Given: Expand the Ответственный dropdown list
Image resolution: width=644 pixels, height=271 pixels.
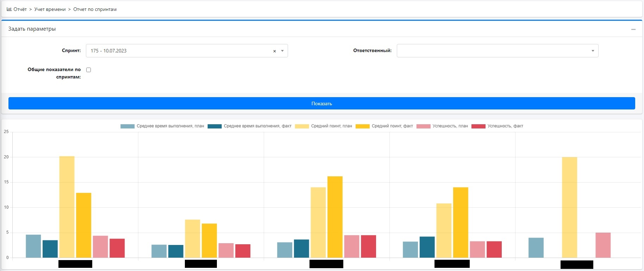Looking at the screenshot, I should click(x=593, y=51).
